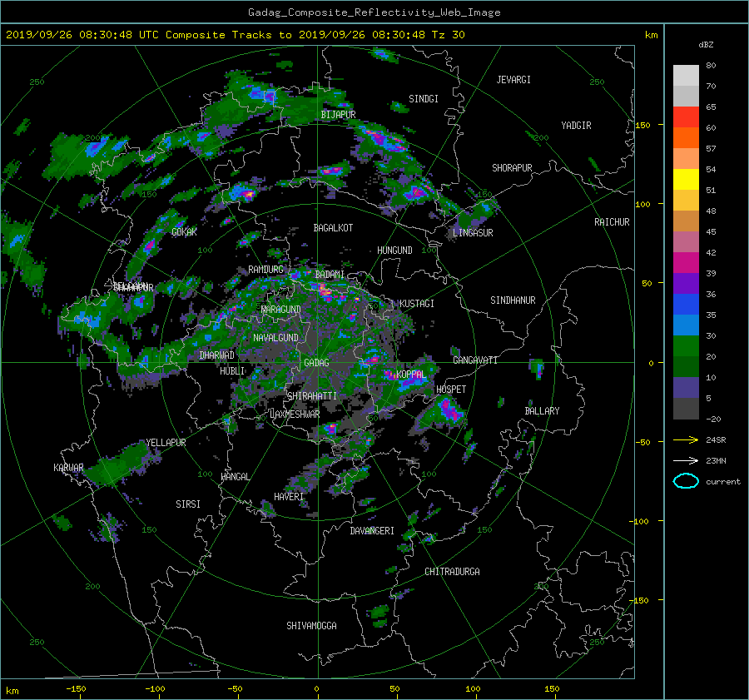
Task: Click the 150 km tick on right axis
Action: tap(642, 125)
